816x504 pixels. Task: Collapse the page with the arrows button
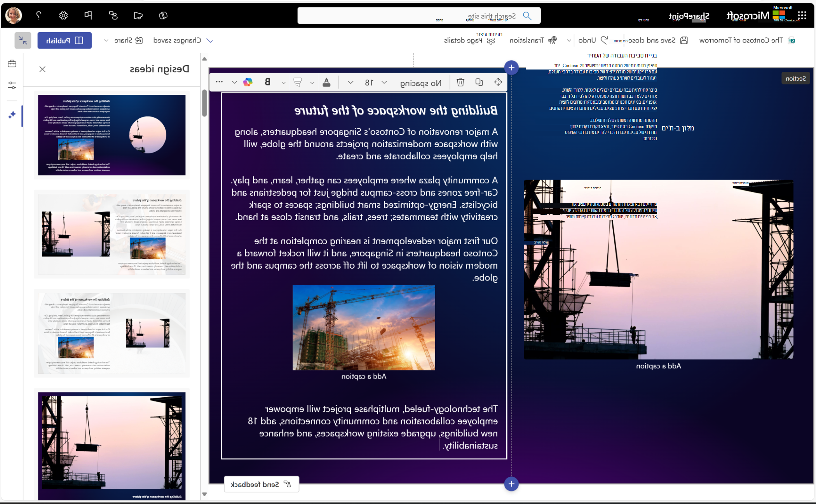click(23, 40)
